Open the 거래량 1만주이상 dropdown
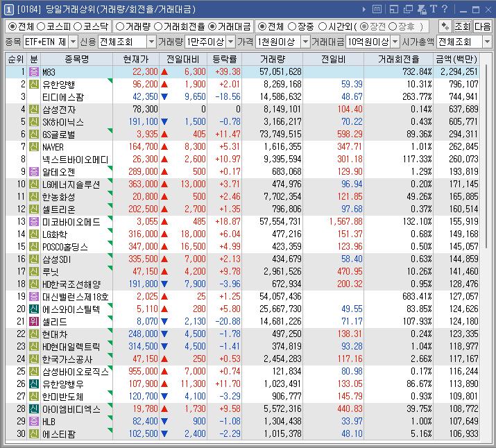Screen dimensions: 496x448 [x=231, y=42]
